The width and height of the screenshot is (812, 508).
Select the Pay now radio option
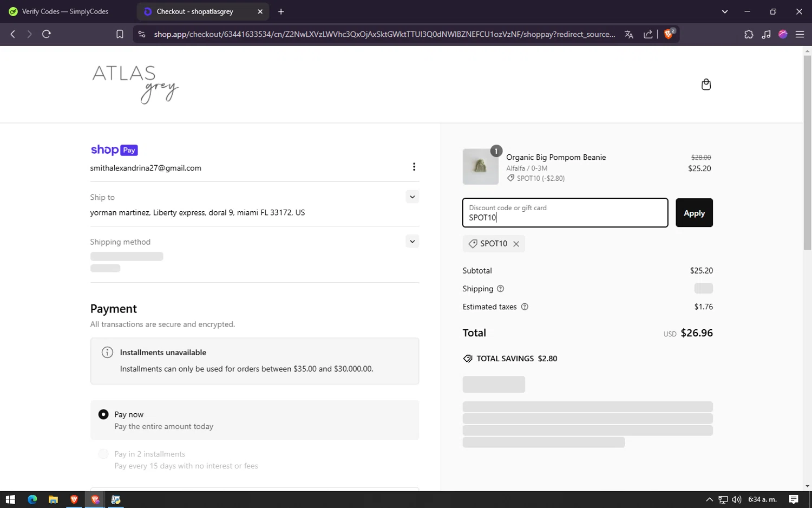click(103, 414)
